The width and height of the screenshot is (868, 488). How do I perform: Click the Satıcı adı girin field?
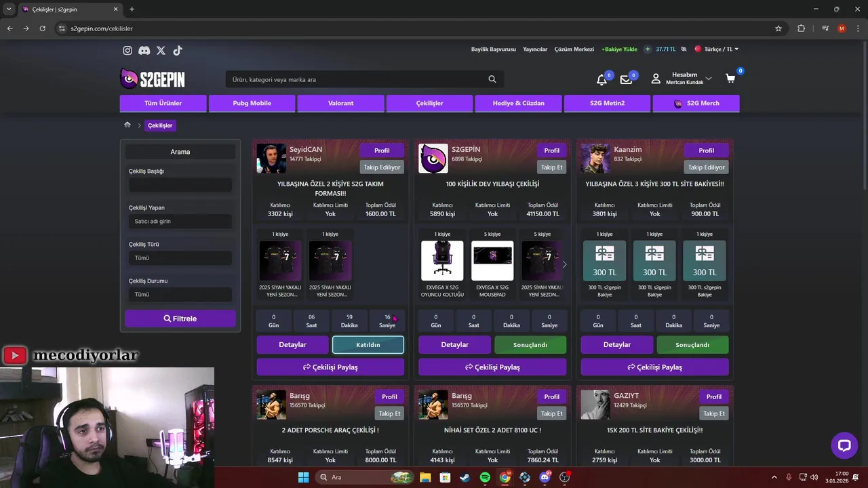[x=180, y=221]
